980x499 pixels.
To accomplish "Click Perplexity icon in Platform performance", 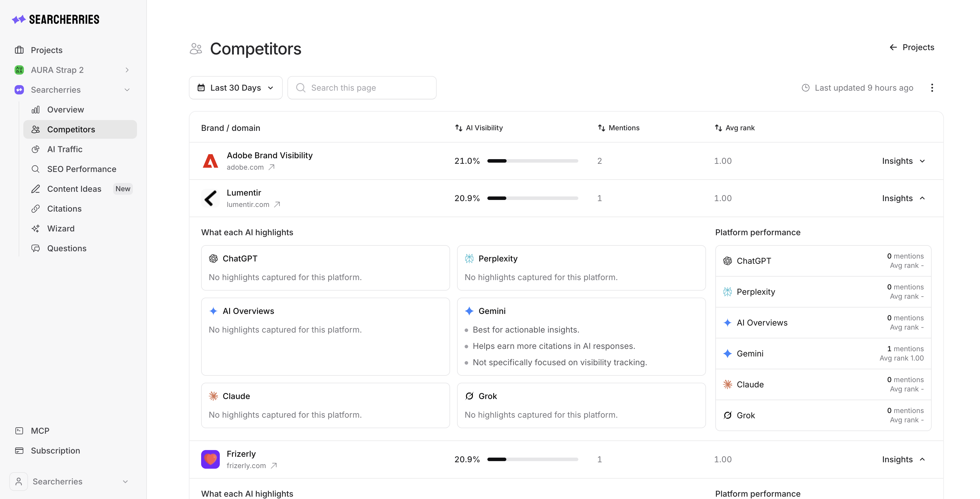I will [x=728, y=292].
